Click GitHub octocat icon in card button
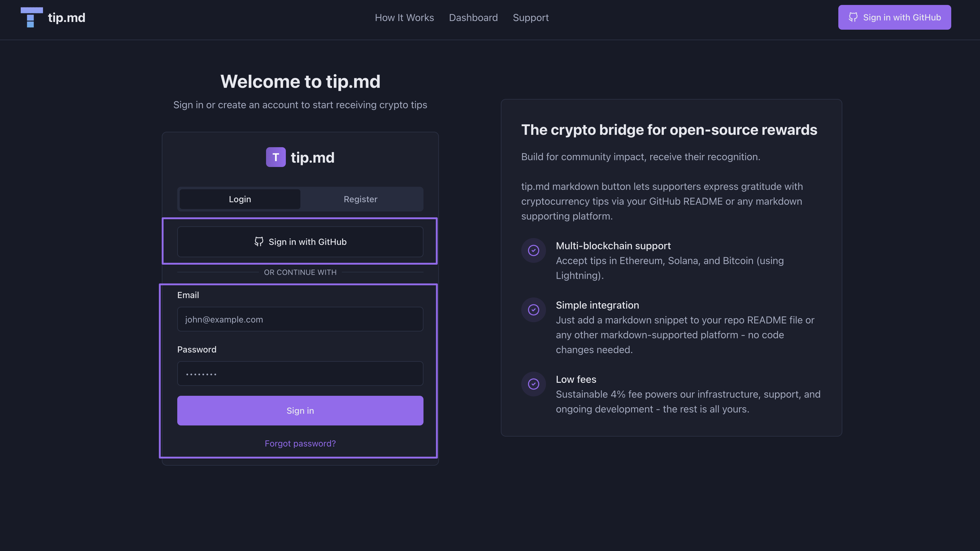980x551 pixels. pyautogui.click(x=259, y=242)
